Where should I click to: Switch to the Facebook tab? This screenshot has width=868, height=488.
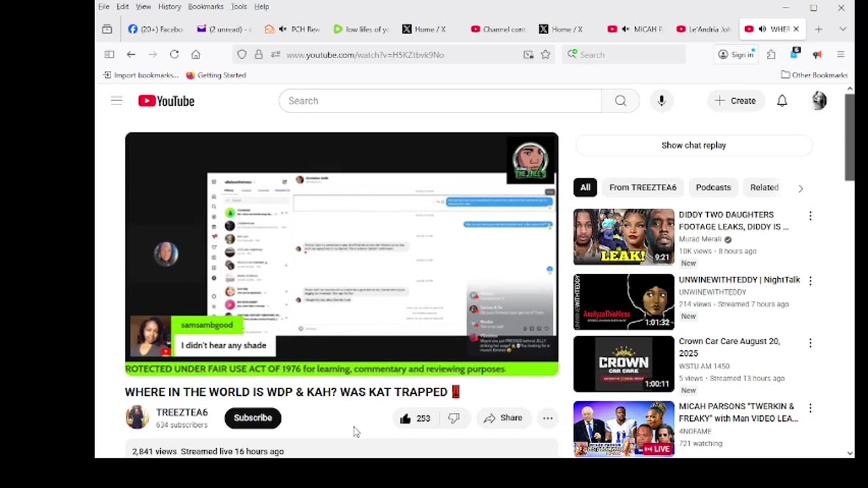coord(155,29)
